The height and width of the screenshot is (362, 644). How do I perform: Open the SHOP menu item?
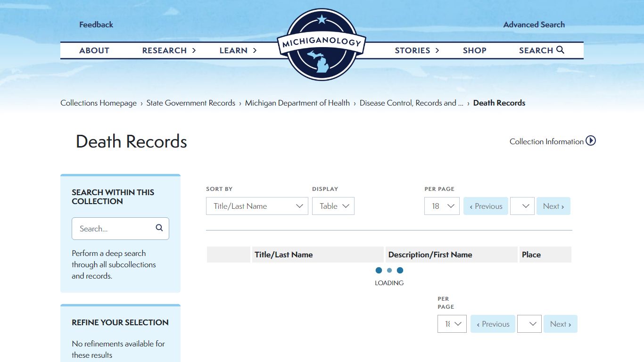474,50
